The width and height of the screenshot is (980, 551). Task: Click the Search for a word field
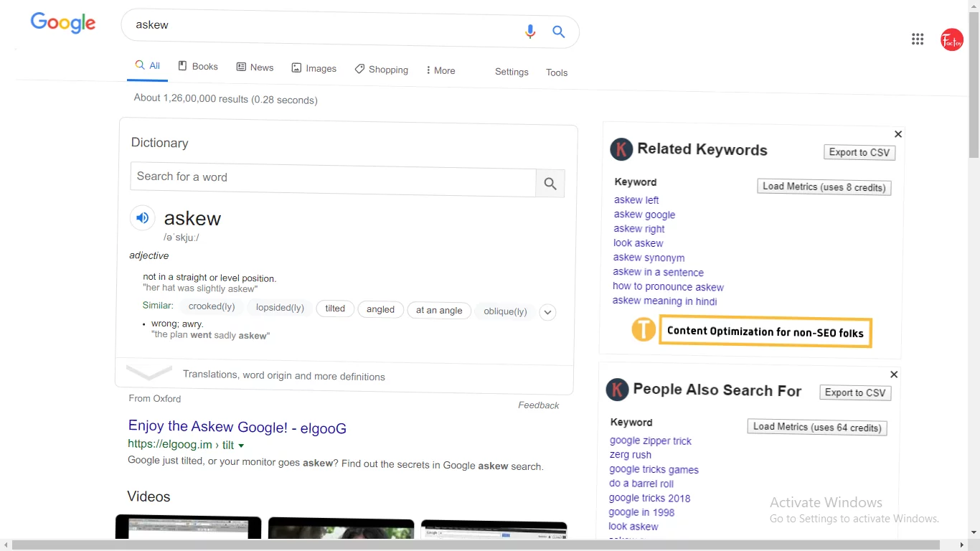click(333, 177)
